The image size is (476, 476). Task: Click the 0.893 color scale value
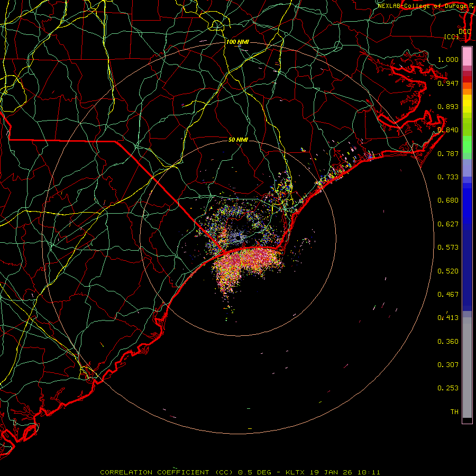click(448, 106)
